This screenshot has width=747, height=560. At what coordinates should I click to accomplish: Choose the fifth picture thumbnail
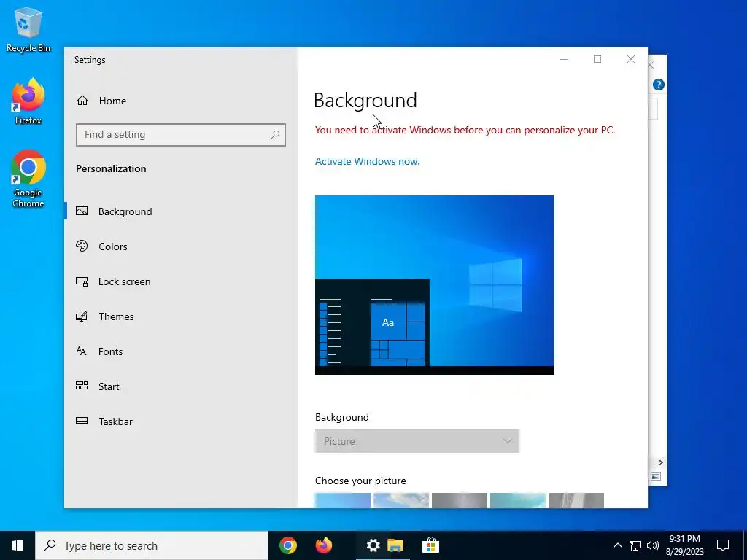click(x=576, y=500)
